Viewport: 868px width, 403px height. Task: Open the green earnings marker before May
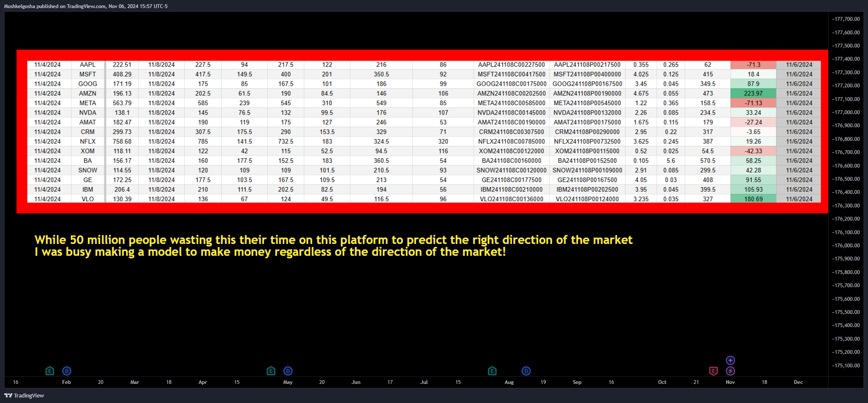click(271, 371)
